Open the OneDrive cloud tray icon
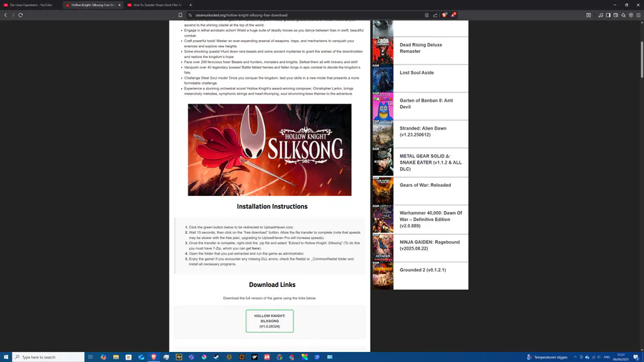The image size is (644, 362). coord(587,357)
